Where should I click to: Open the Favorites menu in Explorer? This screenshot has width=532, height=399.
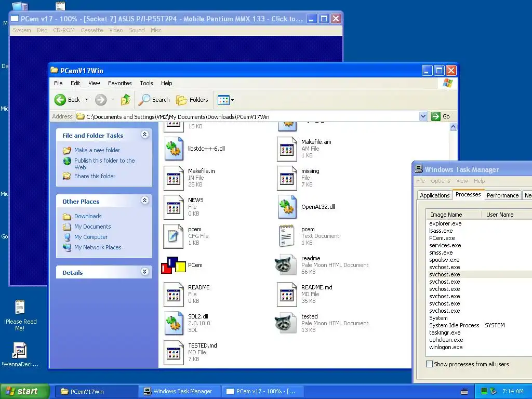click(120, 83)
